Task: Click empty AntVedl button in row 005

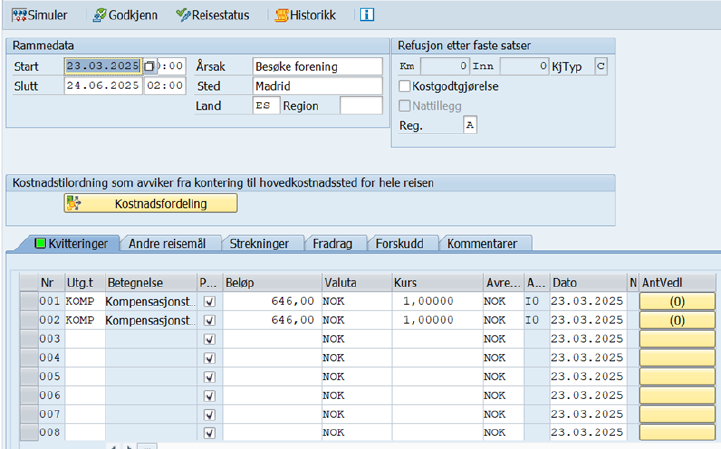Action: pyautogui.click(x=677, y=377)
